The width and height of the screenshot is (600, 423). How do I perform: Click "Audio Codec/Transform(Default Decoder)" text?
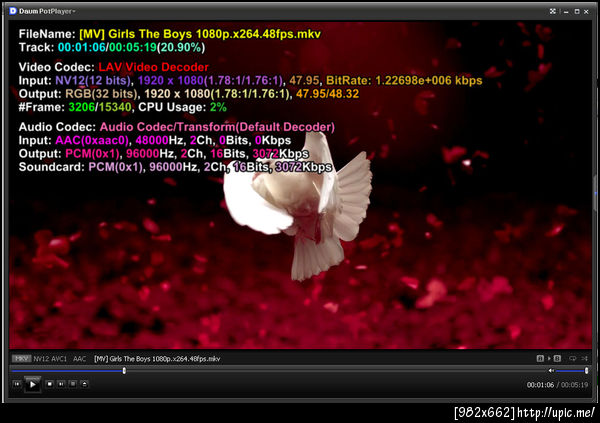217,127
